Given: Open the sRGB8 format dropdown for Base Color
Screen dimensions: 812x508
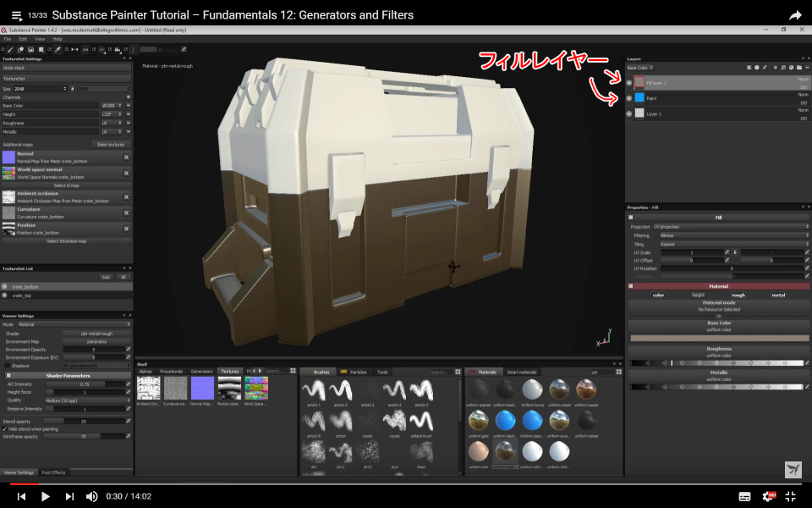Looking at the screenshot, I should [112, 106].
